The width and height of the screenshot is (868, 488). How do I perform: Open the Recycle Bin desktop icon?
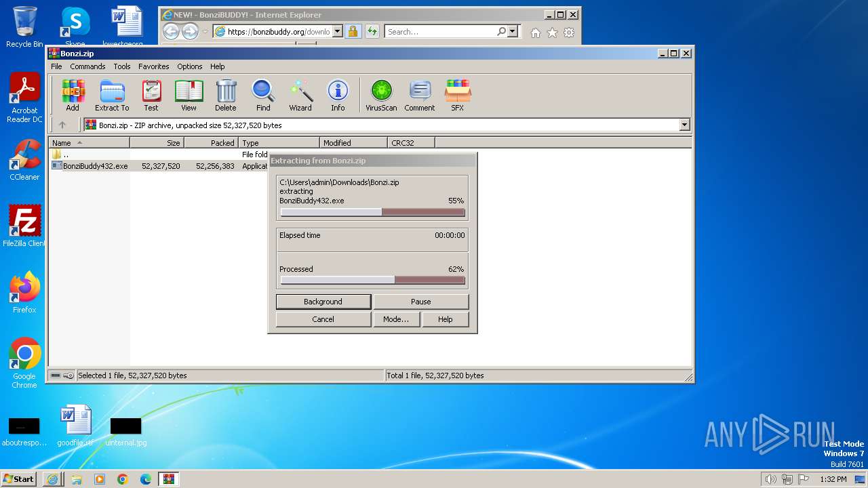24,27
